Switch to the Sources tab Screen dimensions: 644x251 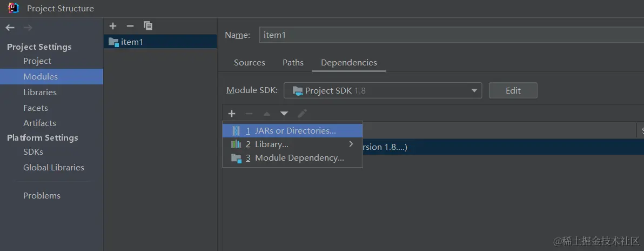pos(250,63)
